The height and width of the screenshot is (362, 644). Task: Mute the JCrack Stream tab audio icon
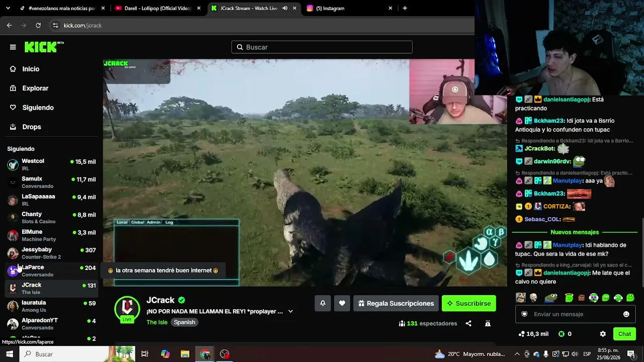point(285,8)
